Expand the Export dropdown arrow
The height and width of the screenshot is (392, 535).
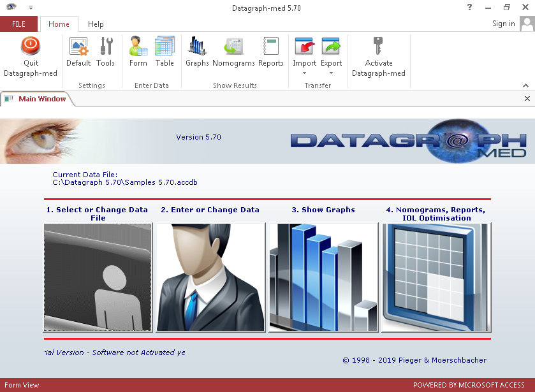click(331, 73)
